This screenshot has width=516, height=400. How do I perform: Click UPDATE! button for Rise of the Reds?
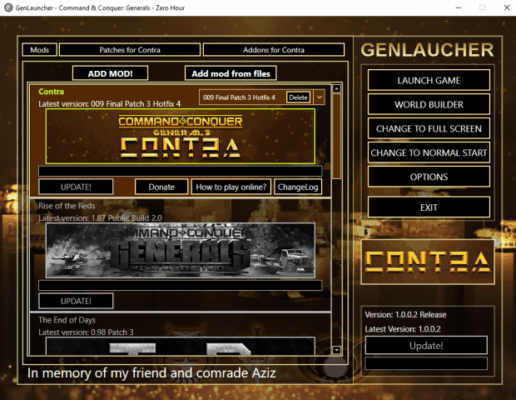[x=76, y=301]
